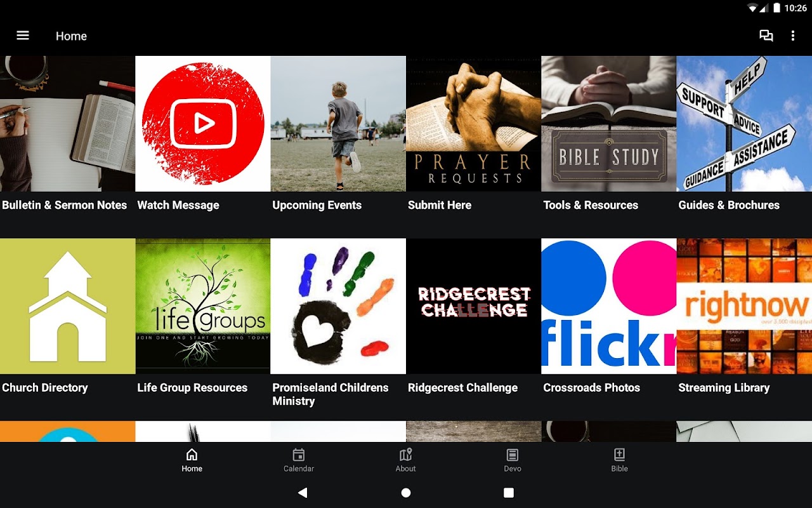Tap the Android home circle button
Image resolution: width=812 pixels, height=508 pixels.
click(x=406, y=493)
